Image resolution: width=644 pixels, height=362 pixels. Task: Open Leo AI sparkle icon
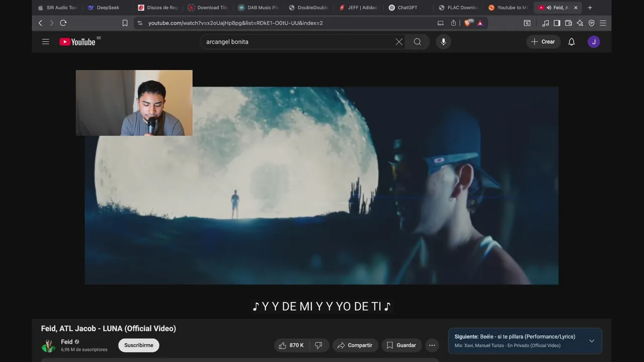point(580,23)
